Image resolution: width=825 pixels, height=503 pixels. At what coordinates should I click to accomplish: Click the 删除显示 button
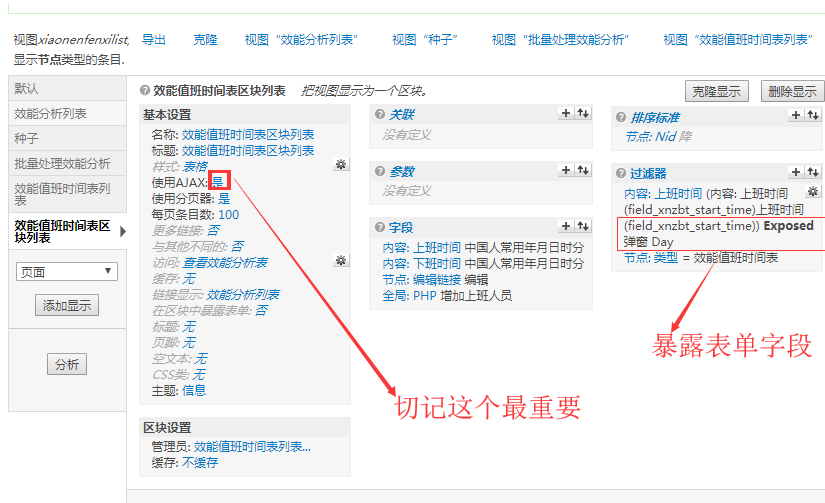[790, 91]
